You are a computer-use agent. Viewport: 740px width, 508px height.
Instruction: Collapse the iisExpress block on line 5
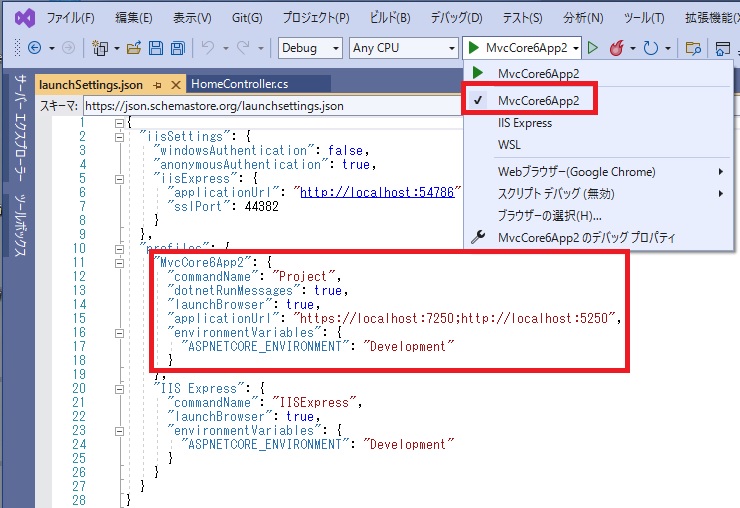119,179
